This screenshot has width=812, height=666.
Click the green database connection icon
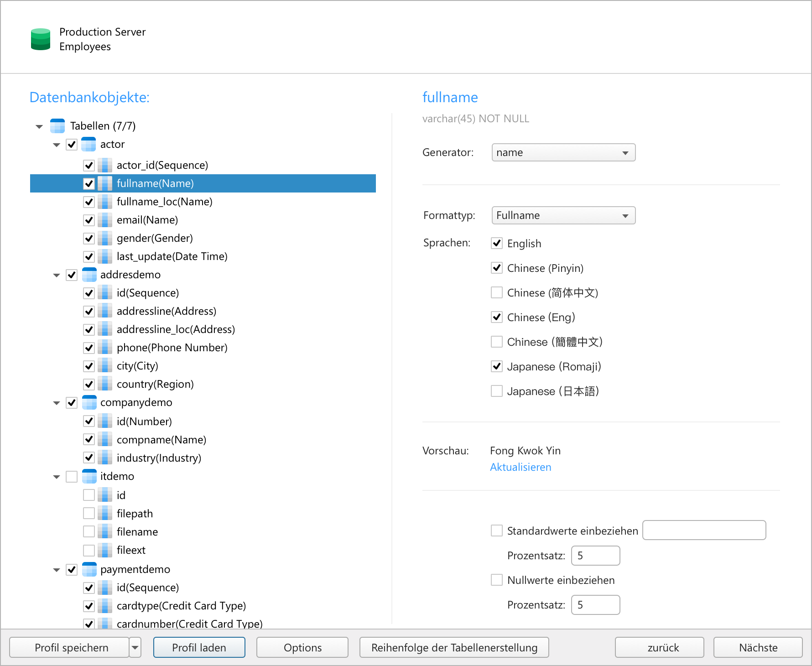click(41, 39)
